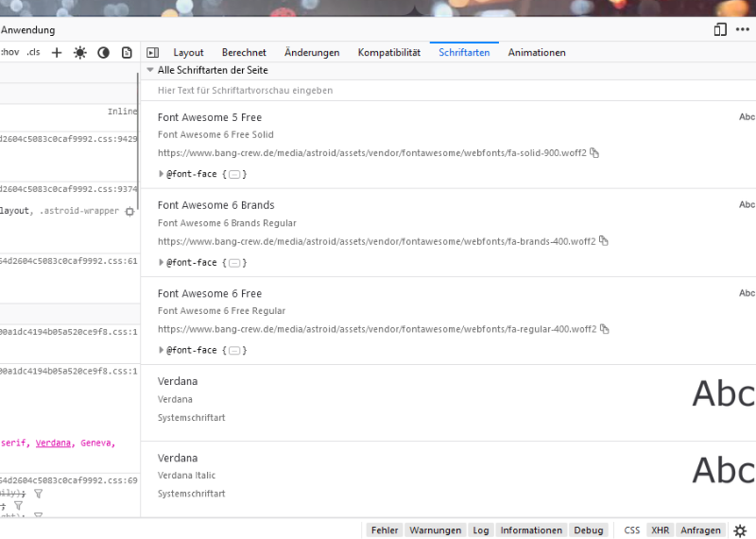
Task: Toggle the Debug console filter
Action: pos(589,530)
